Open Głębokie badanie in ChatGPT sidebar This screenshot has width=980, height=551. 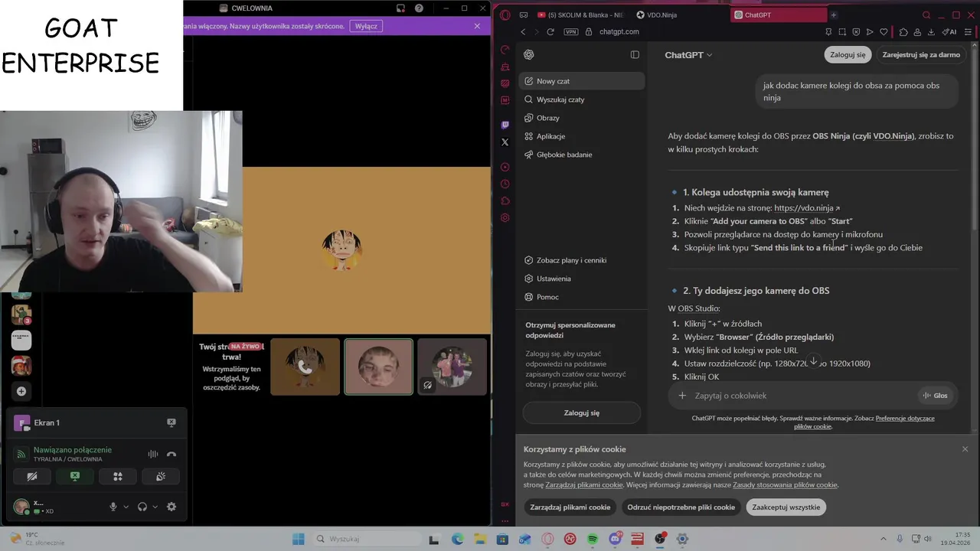tap(582, 155)
